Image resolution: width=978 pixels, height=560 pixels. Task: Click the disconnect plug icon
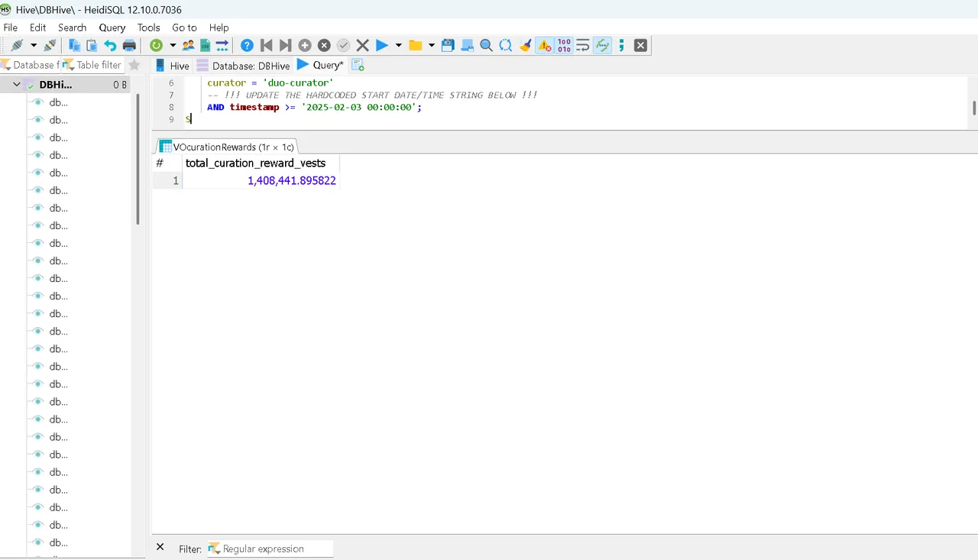(50, 45)
